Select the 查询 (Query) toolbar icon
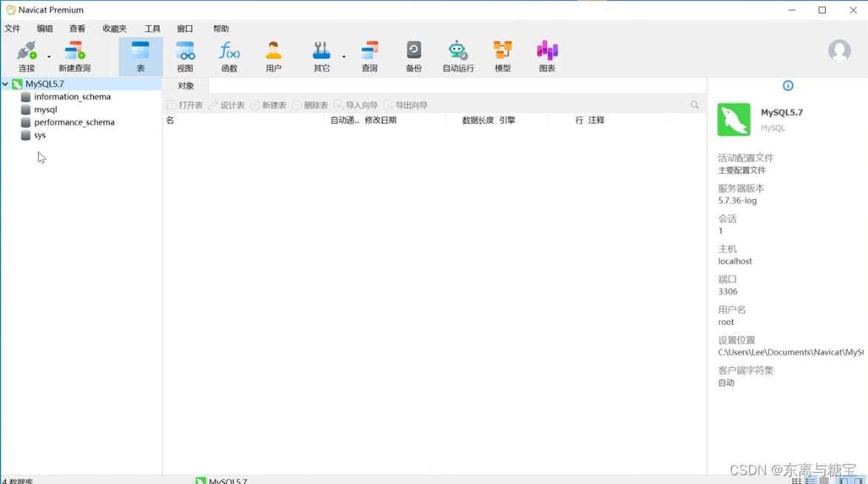 (369, 51)
